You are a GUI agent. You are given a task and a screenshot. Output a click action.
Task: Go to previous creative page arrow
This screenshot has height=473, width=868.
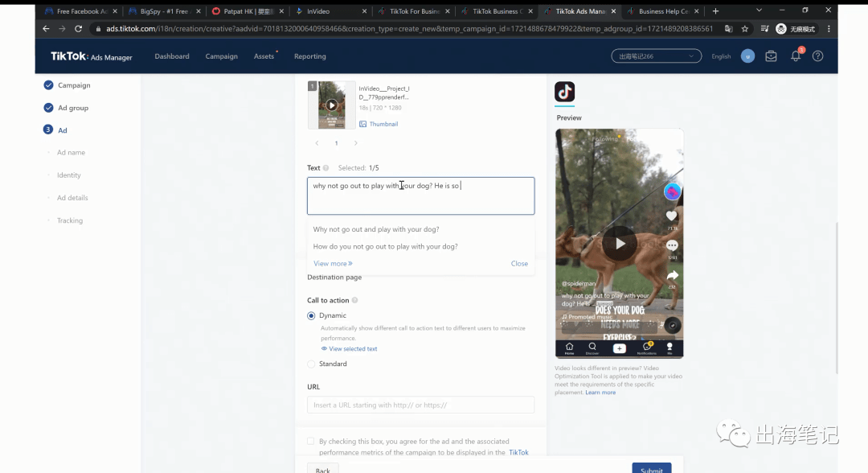coord(317,143)
